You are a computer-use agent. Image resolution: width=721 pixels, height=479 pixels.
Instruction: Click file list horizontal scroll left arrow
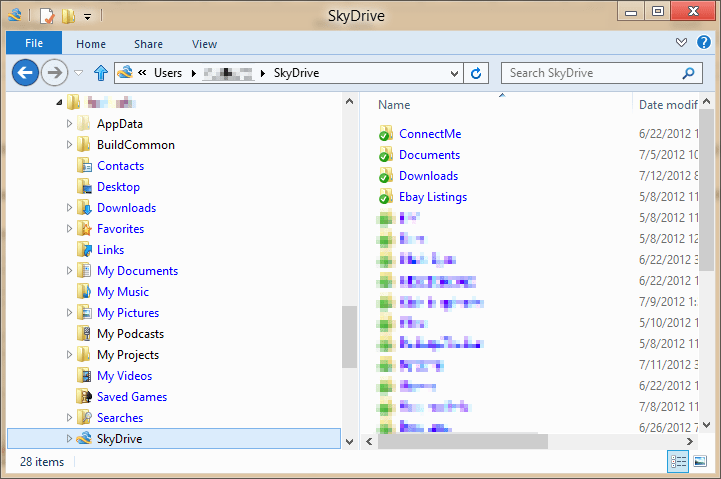[369, 442]
